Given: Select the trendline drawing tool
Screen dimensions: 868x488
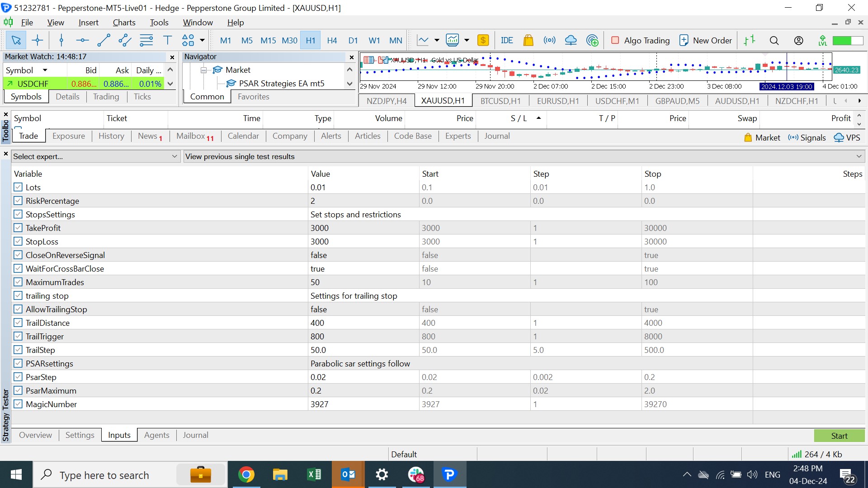Looking at the screenshot, I should 104,41.
